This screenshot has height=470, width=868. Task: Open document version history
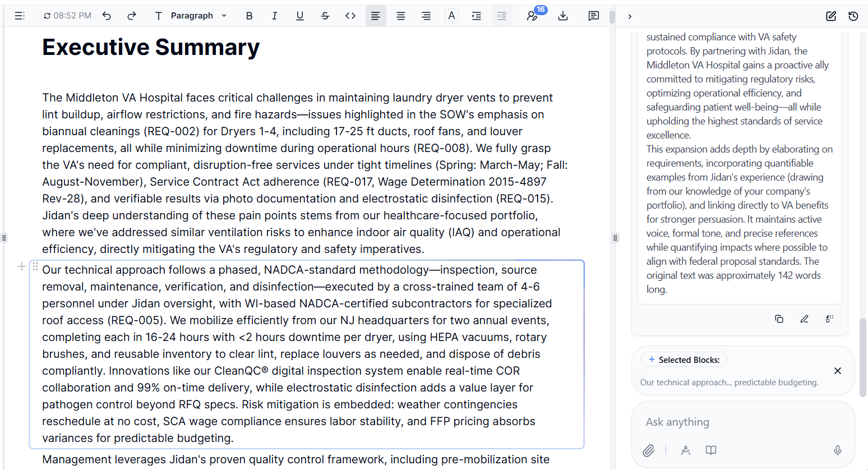tap(853, 16)
